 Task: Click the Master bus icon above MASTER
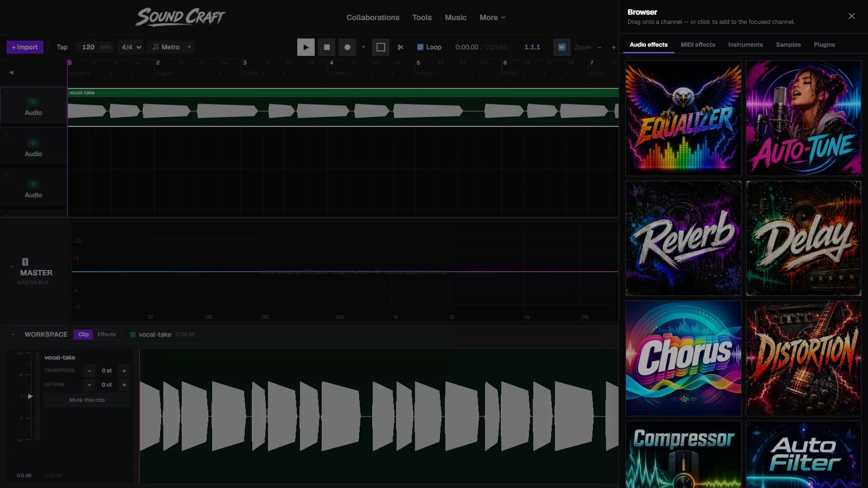[25, 262]
